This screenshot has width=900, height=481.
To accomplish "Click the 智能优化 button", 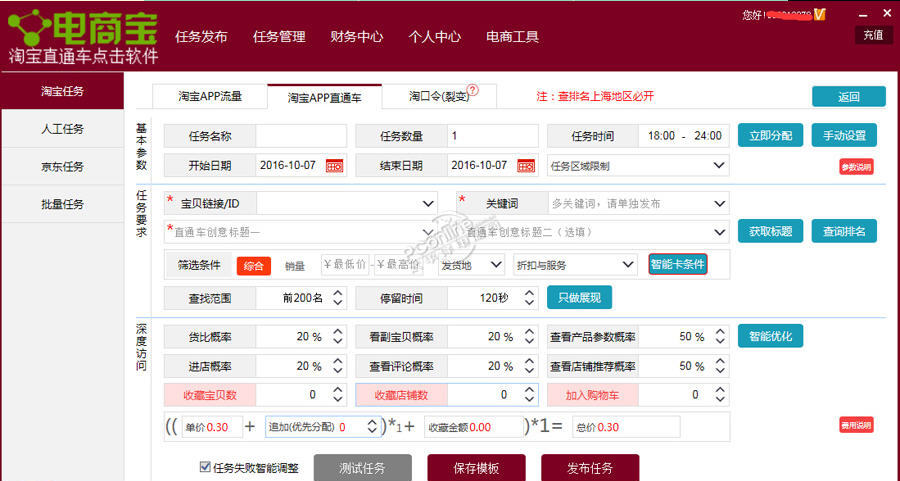I will (x=770, y=336).
